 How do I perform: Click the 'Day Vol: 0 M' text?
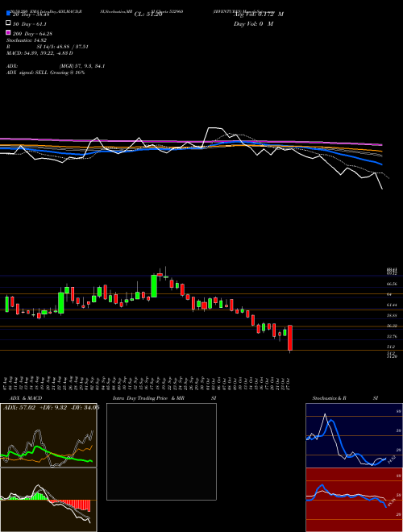[x=253, y=23]
